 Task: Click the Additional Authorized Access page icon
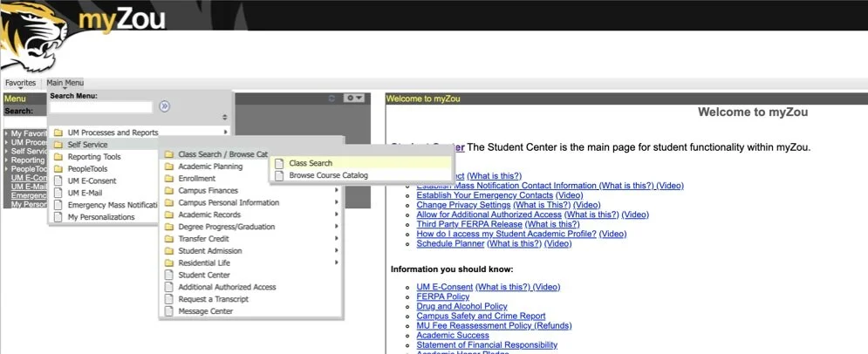click(169, 287)
